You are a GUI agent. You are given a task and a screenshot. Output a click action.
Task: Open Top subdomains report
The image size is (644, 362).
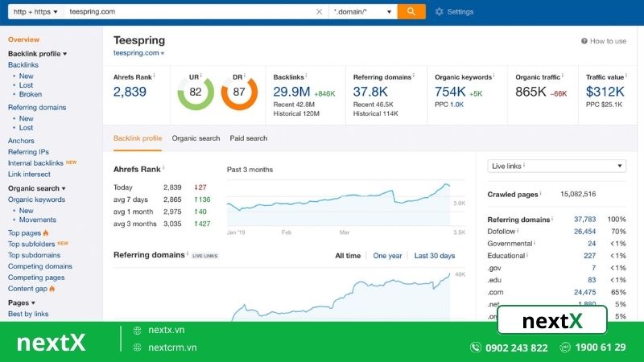(x=34, y=255)
